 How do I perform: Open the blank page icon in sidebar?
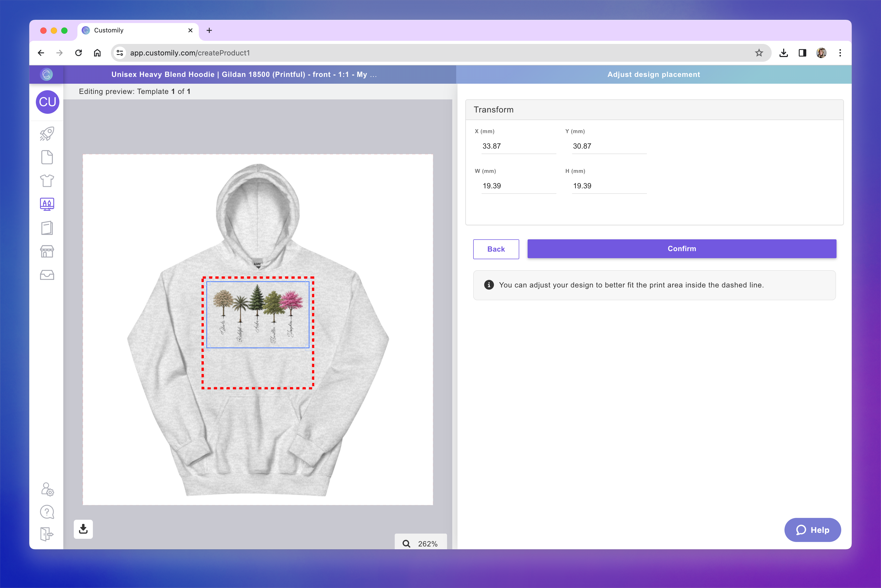[47, 157]
